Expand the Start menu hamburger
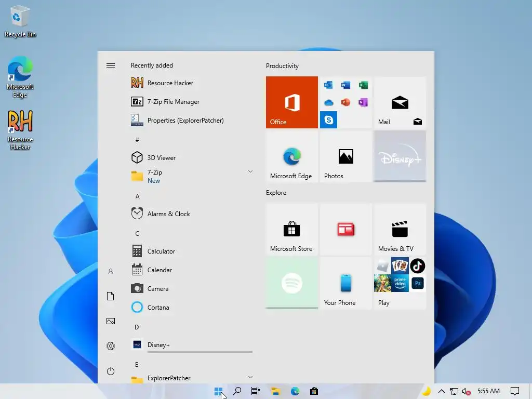 (111, 65)
